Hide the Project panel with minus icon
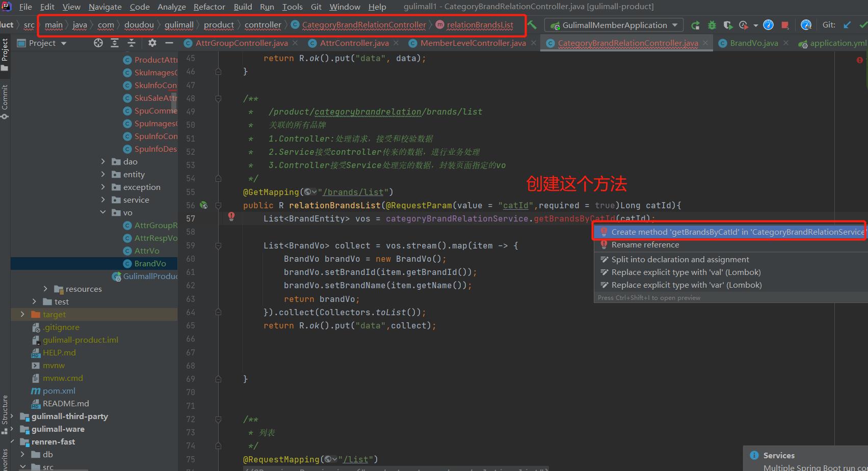Viewport: 868px width, 471px height. pos(169,43)
